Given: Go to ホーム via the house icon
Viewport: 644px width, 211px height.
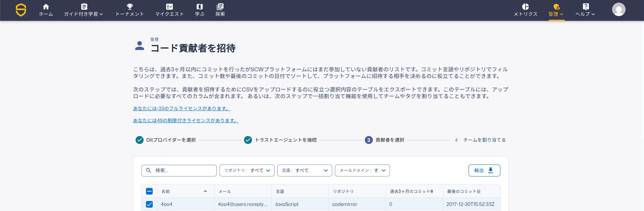Looking at the screenshot, I should 46,7.
